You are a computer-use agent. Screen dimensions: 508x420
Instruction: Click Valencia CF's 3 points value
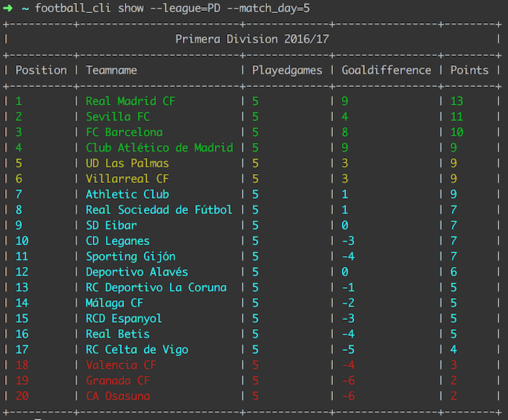[x=454, y=366]
